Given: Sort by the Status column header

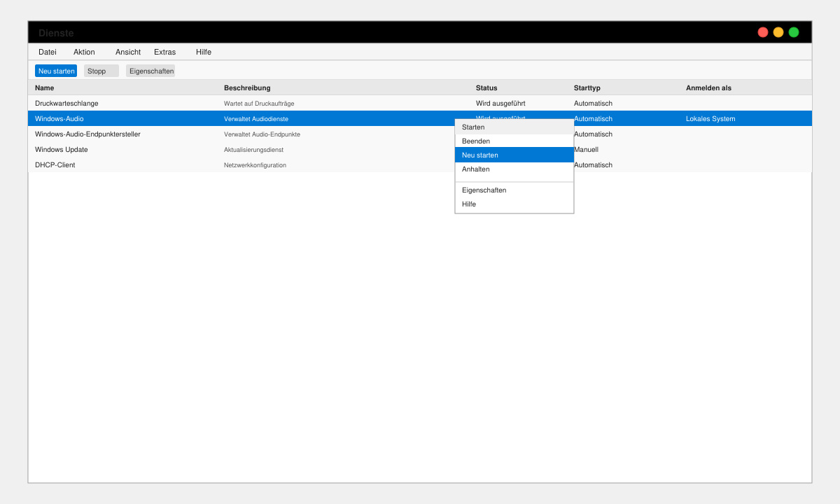Looking at the screenshot, I should click(486, 87).
